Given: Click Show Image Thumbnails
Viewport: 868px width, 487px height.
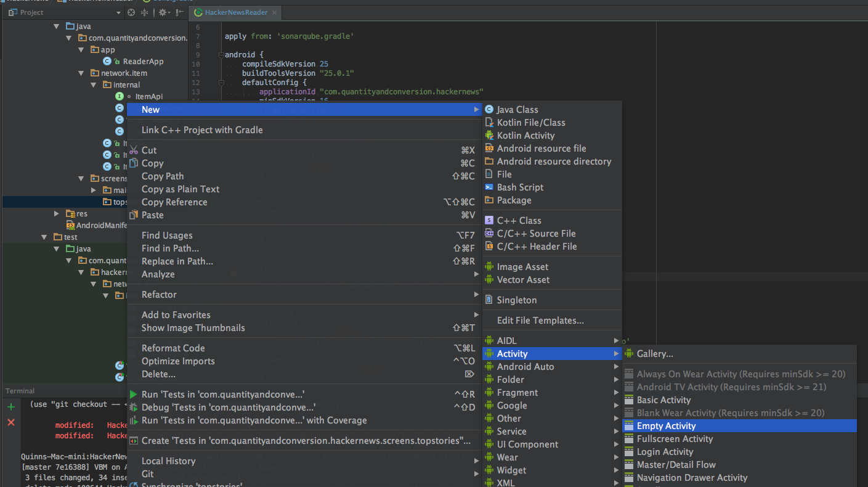Looking at the screenshot, I should (304, 328).
